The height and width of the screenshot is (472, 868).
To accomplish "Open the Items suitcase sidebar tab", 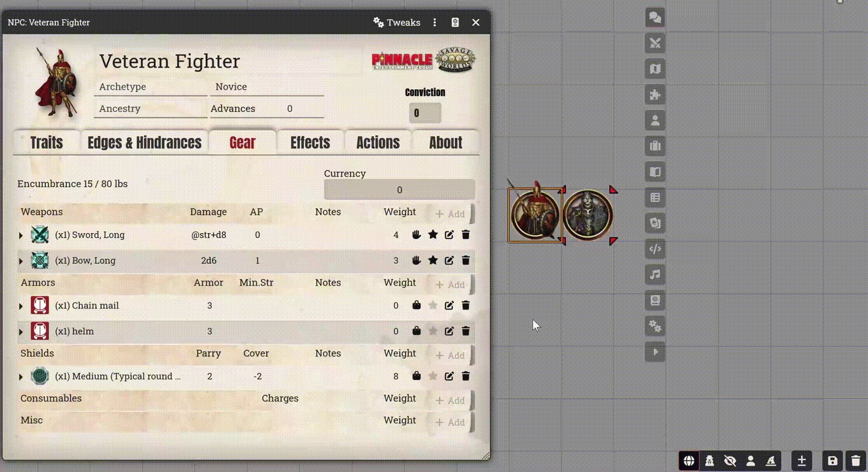I will click(655, 146).
